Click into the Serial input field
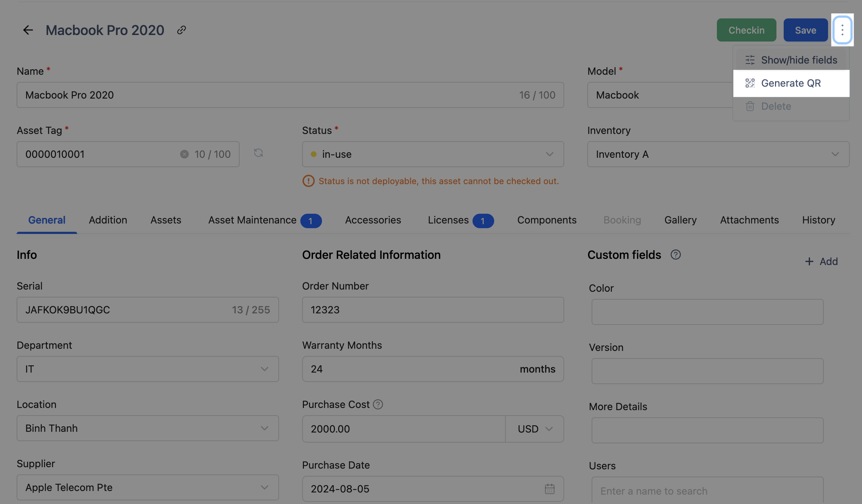 click(123, 310)
